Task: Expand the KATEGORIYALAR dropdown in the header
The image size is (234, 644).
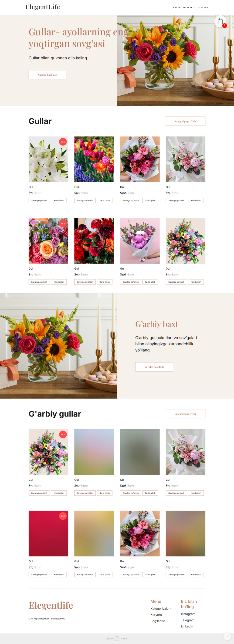Action: click(183, 8)
